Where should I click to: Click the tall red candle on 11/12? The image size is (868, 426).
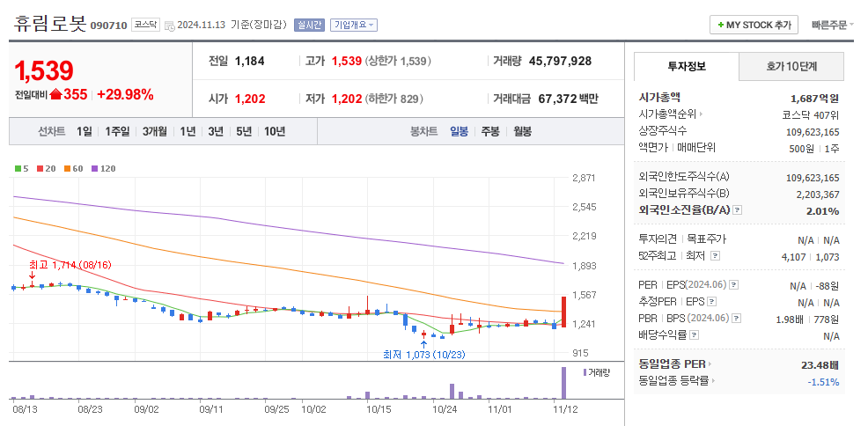tap(563, 312)
